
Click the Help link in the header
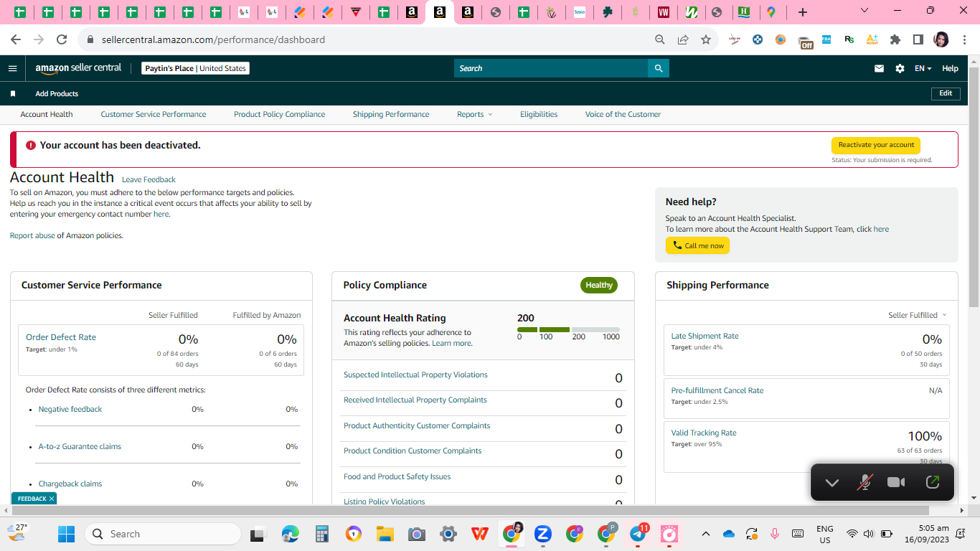[950, 68]
